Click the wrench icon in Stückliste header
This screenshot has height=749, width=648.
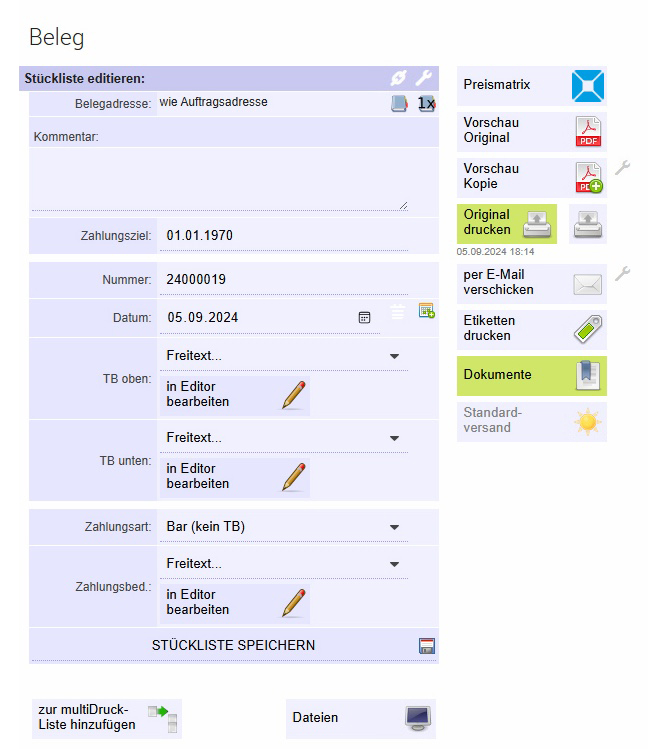[424, 77]
